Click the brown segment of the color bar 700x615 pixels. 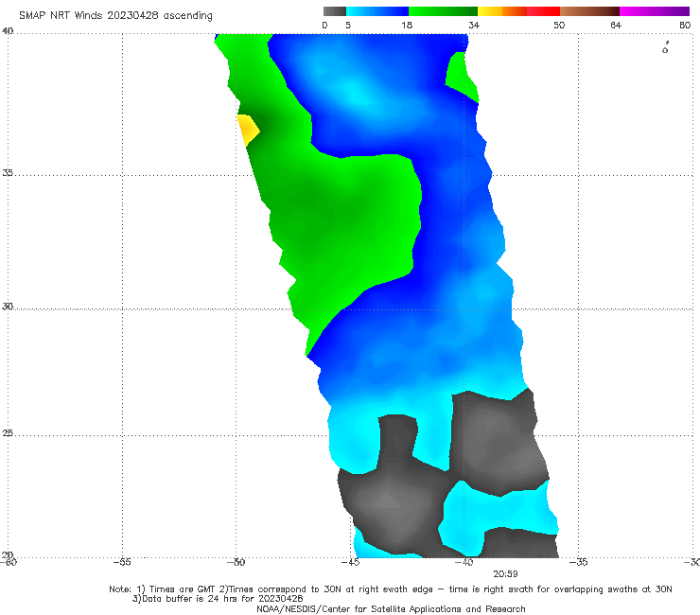[x=589, y=11]
